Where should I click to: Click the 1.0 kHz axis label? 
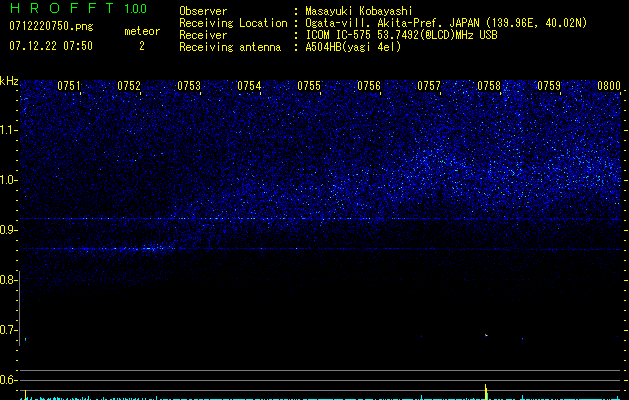click(9, 180)
